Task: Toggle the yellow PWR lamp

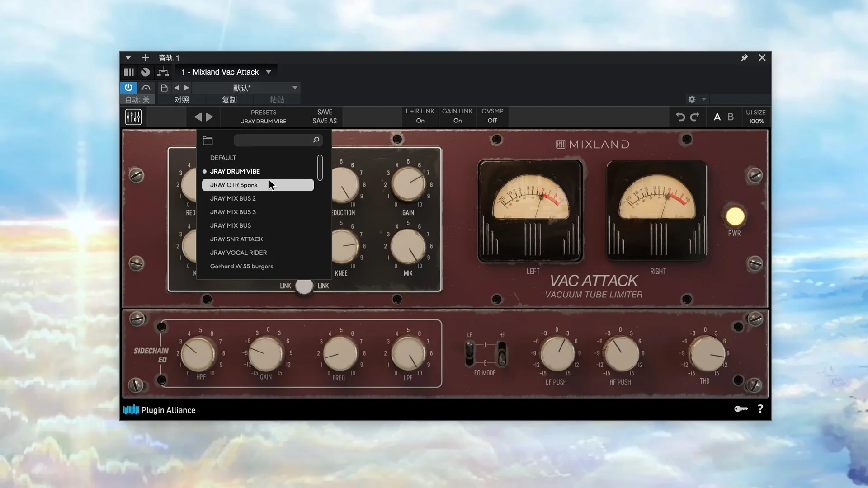Action: pyautogui.click(x=735, y=216)
